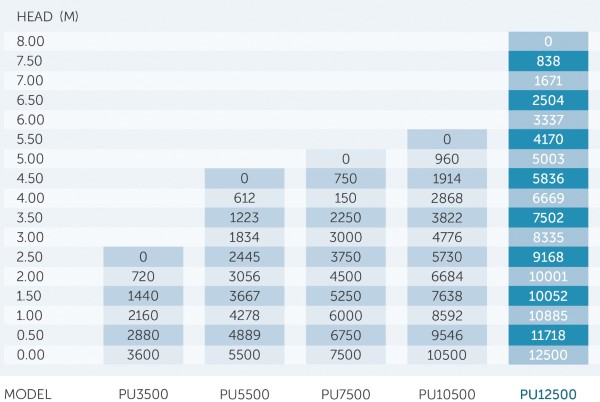Select the 960 cell in PU10500 column
This screenshot has width=600, height=402.
click(x=447, y=159)
